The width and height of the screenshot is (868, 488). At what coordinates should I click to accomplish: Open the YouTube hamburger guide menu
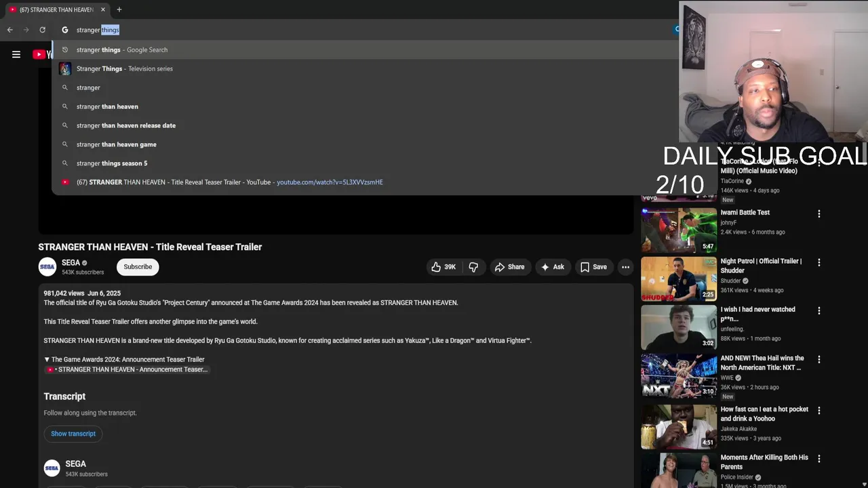[16, 54]
